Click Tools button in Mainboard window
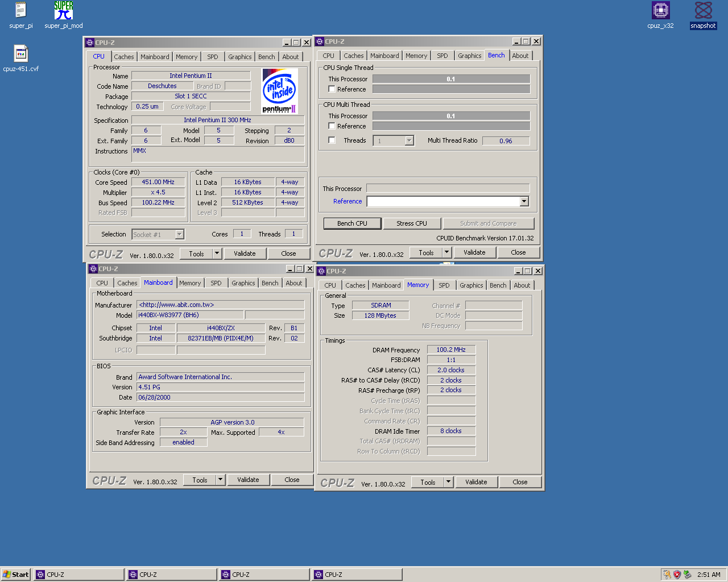Screen dimensions: 728x582 (200, 480)
